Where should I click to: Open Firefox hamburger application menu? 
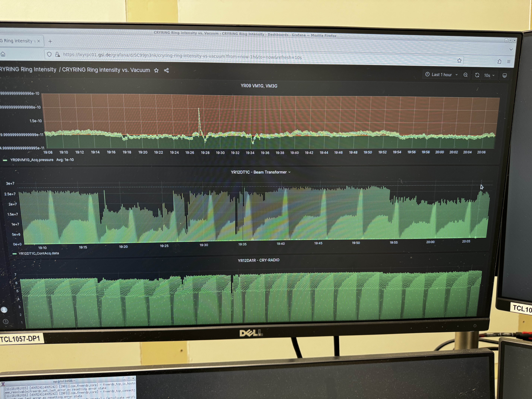[x=509, y=62]
